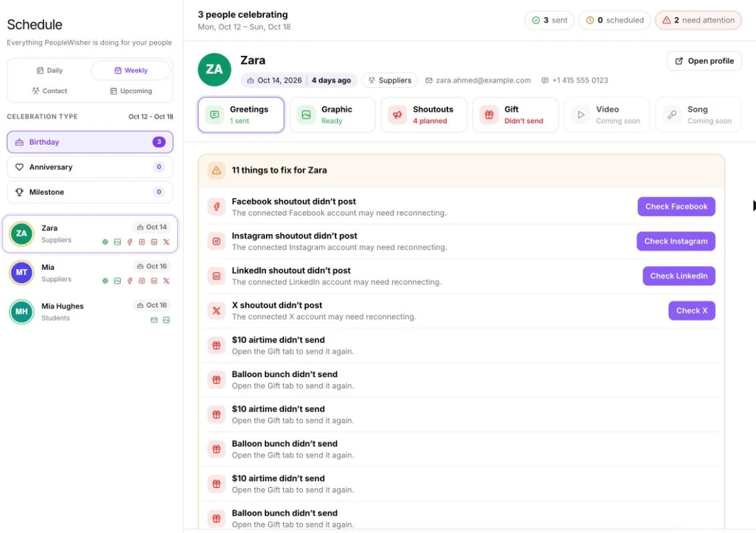
Task: Click LinkedIn icon in the fix list
Action: click(217, 276)
